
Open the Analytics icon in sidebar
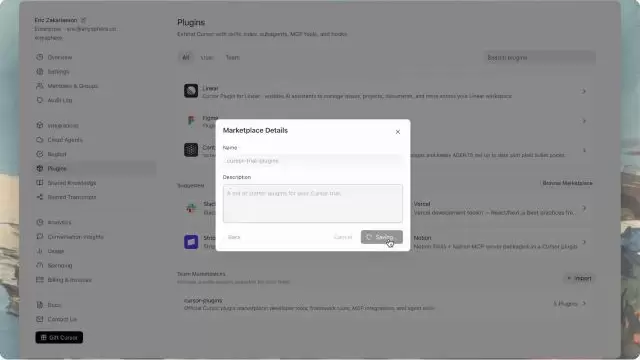40,222
